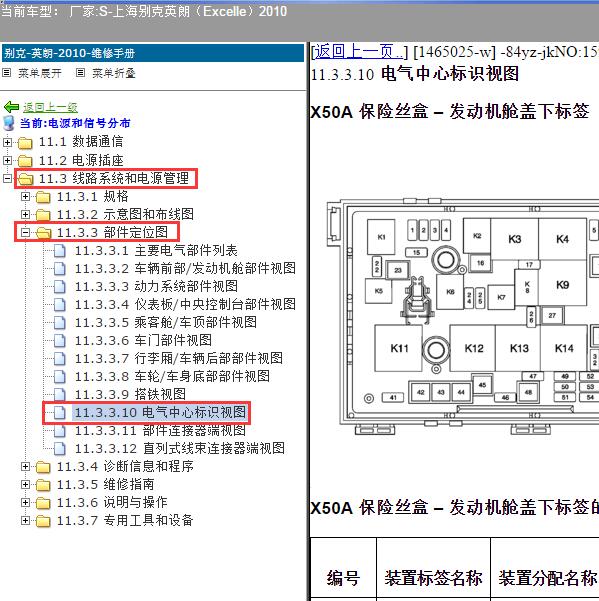Image resolution: width=599 pixels, height=601 pixels.
Task: Click page icon of 11.3.3.4 仪表板/中央控制台部件视图
Action: [59, 305]
